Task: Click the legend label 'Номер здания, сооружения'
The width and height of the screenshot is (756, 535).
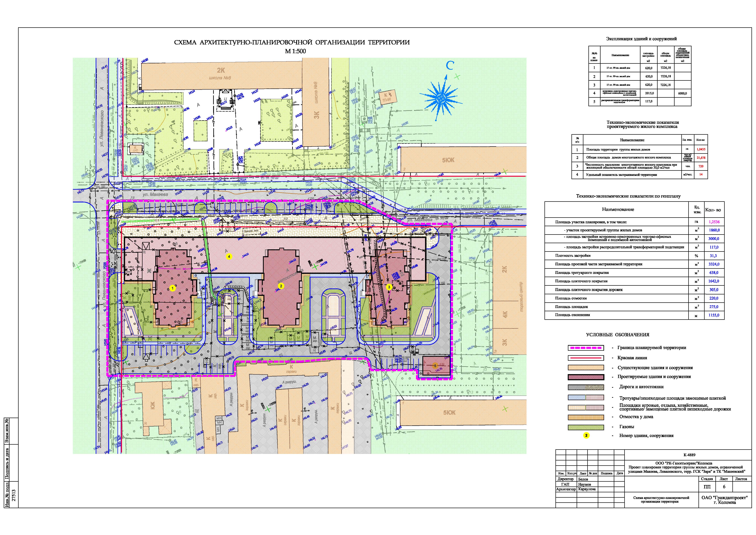Action: pos(646,436)
